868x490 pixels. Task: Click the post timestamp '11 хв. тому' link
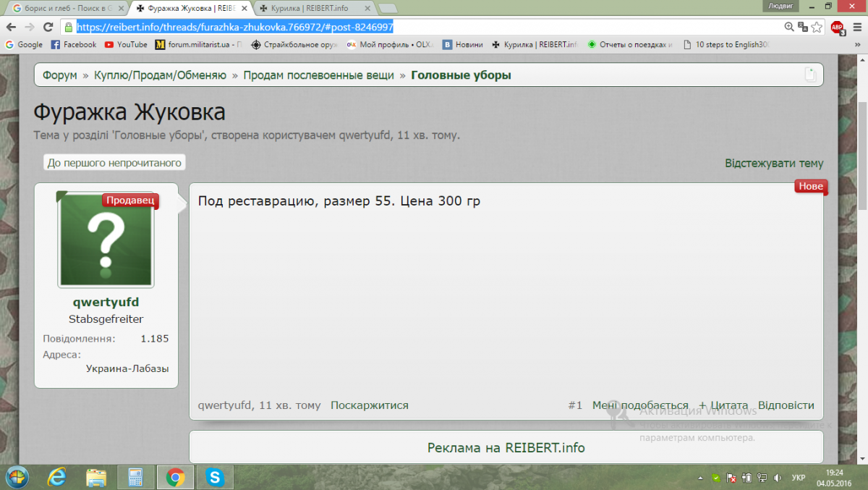click(x=290, y=405)
